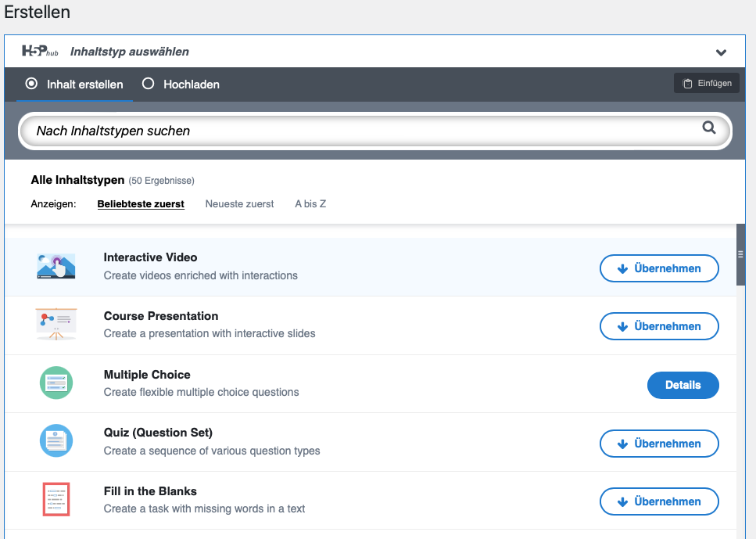Screen dimensions: 756x539
Task: Switch to the Hochladen radio option
Action: 148,84
